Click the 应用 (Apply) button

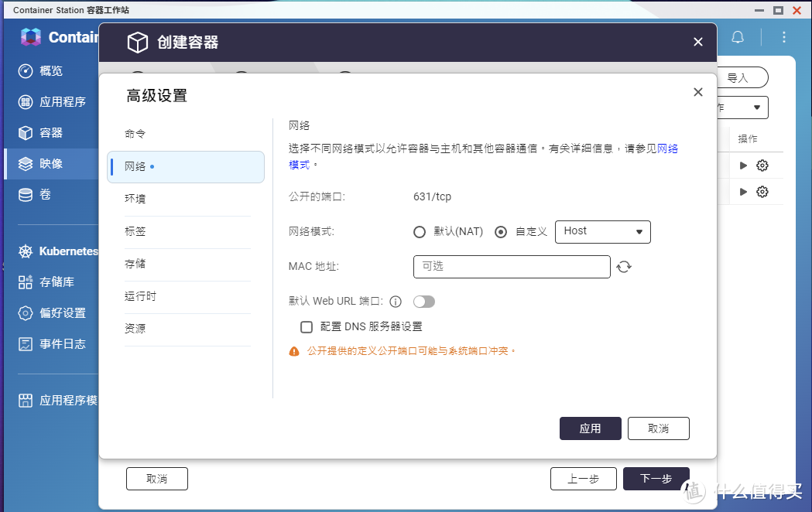[591, 428]
